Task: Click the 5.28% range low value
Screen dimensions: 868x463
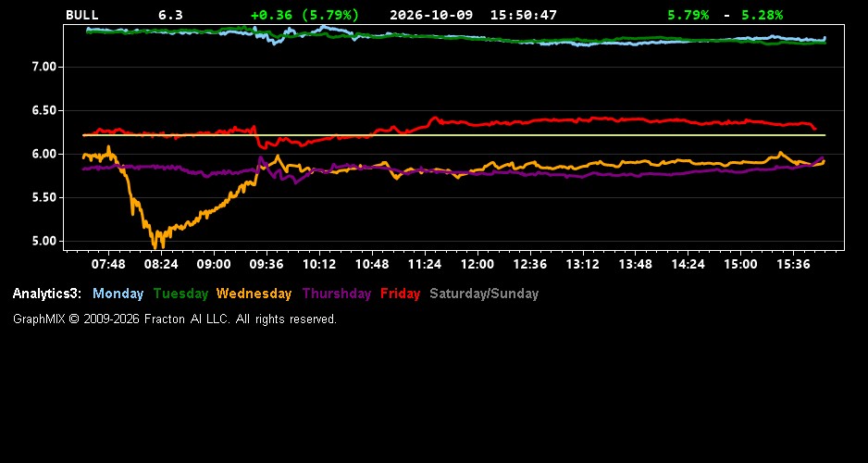Action: 763,15
